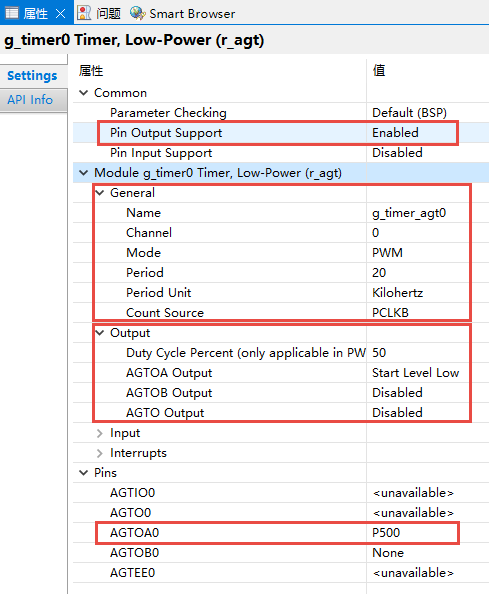Viewport: 489px width, 594px height.
Task: Select the Count Source property
Action: 165,313
